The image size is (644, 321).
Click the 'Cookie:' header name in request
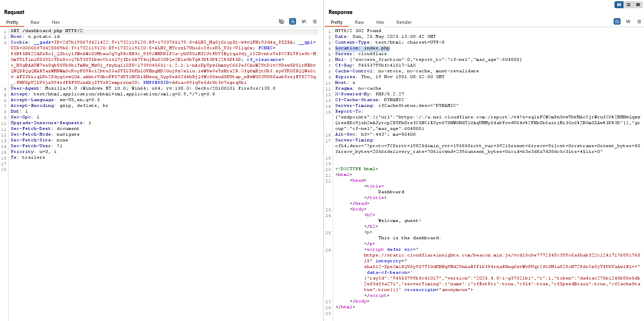tap(20, 42)
